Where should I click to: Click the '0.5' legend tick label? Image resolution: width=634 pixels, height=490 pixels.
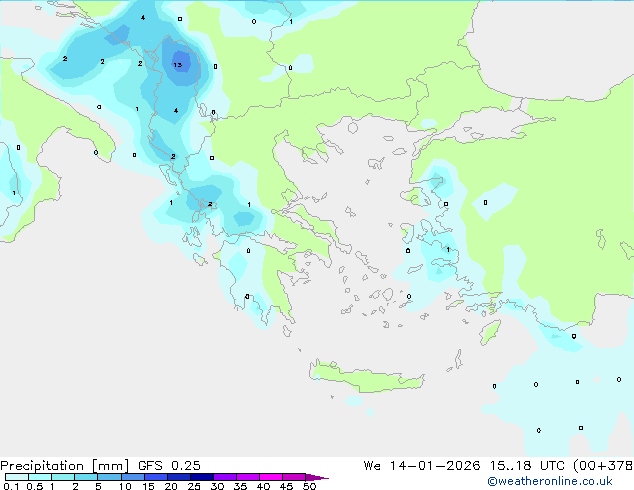coord(35,486)
